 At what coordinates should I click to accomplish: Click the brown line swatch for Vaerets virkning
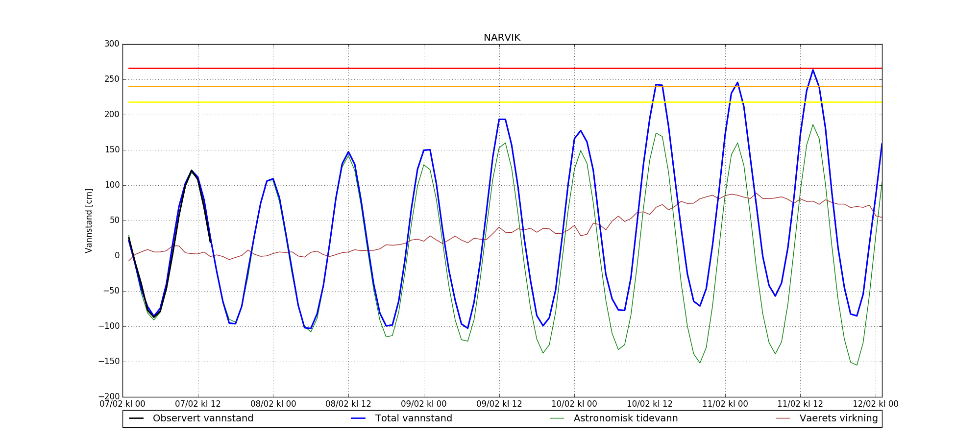tap(783, 418)
